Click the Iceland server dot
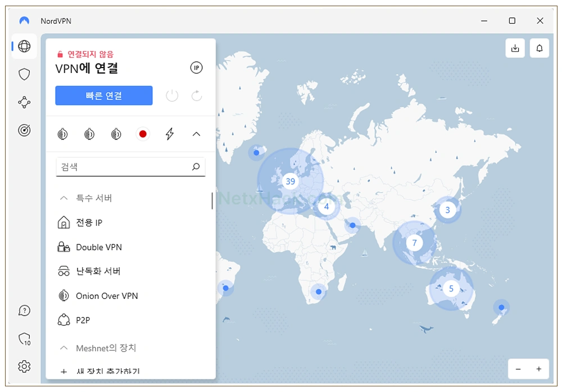The height and width of the screenshot is (392, 562). coord(256,153)
